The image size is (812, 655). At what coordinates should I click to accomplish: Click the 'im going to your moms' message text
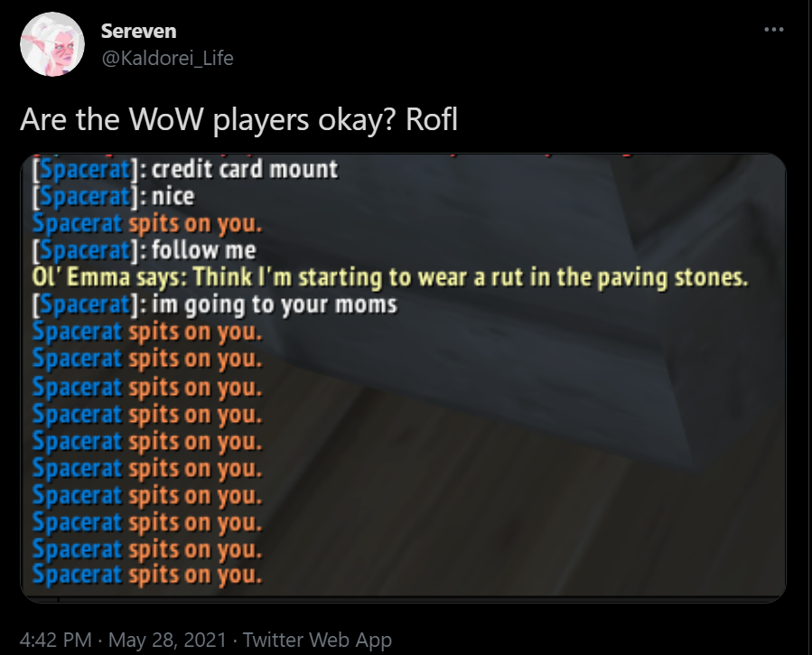pos(275,304)
